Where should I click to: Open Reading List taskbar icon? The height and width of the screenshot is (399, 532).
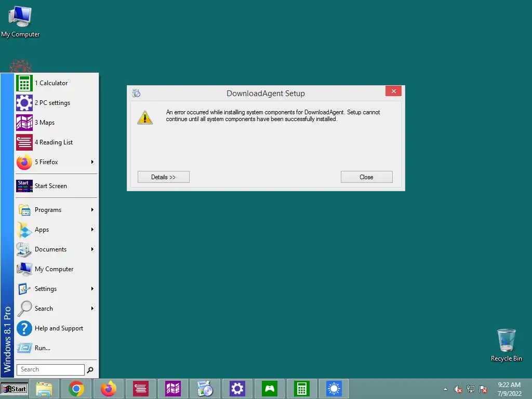point(141,389)
